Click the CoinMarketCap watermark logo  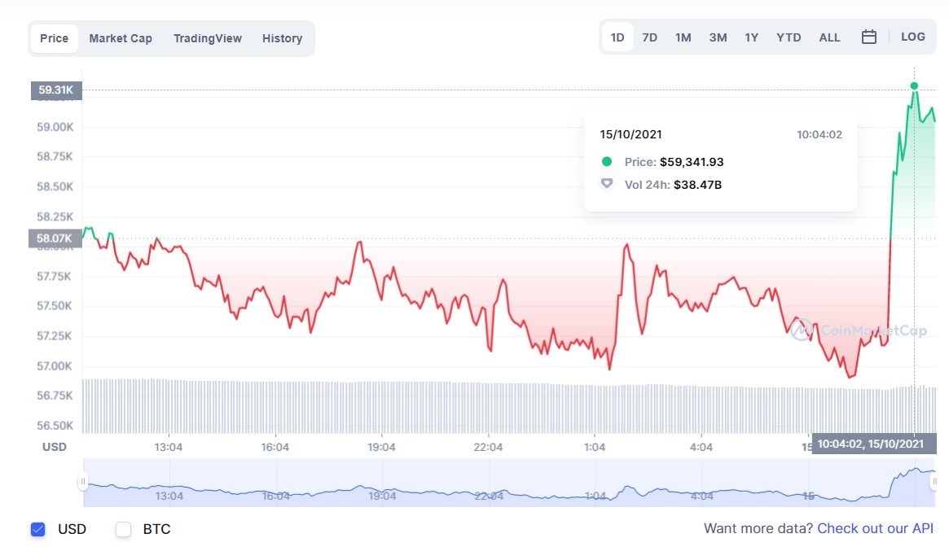pyautogui.click(x=801, y=330)
